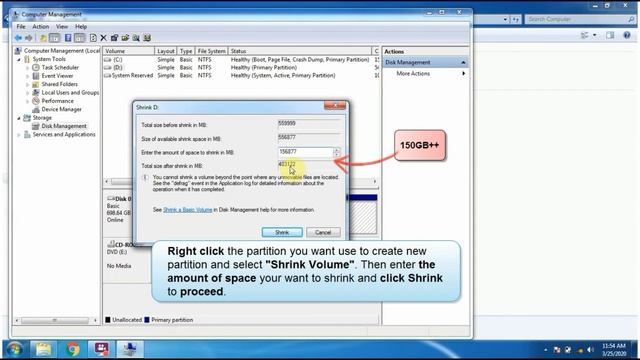Click the Forward arrow in the toolbar
640x360 pixels.
tap(29, 38)
